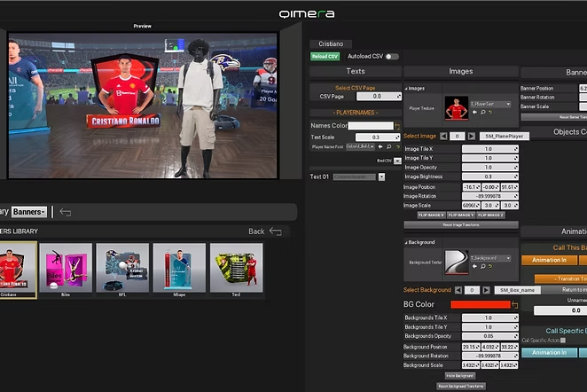Select the Biles banner thumbnail

point(66,270)
